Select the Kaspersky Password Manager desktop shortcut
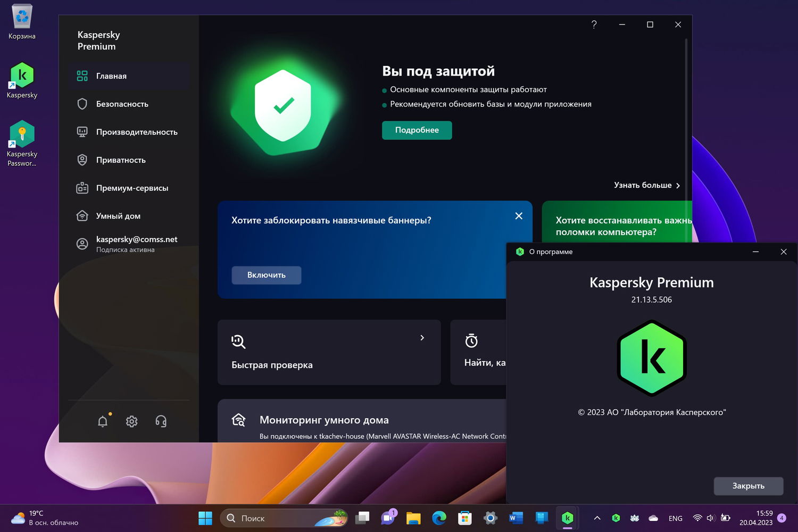 22,144
